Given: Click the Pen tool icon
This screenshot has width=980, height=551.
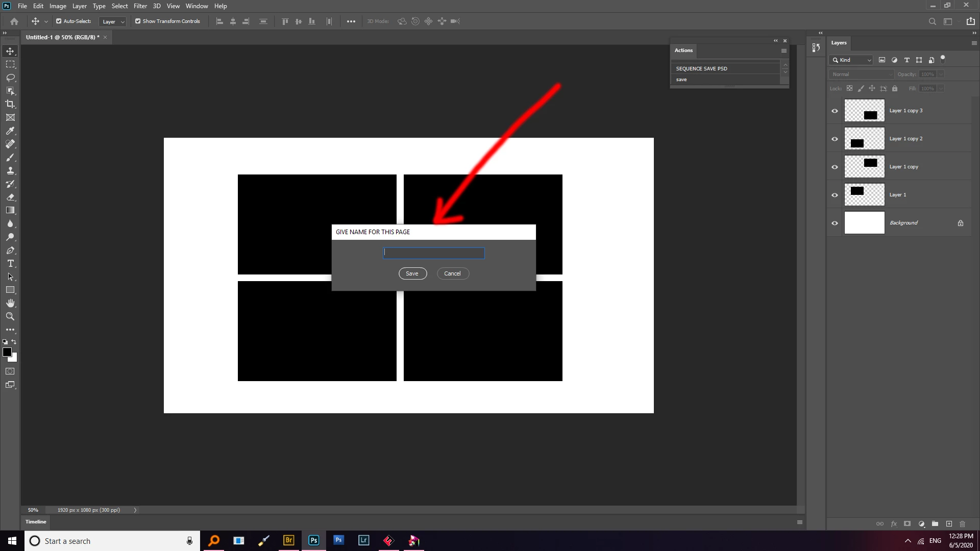Looking at the screenshot, I should [10, 250].
